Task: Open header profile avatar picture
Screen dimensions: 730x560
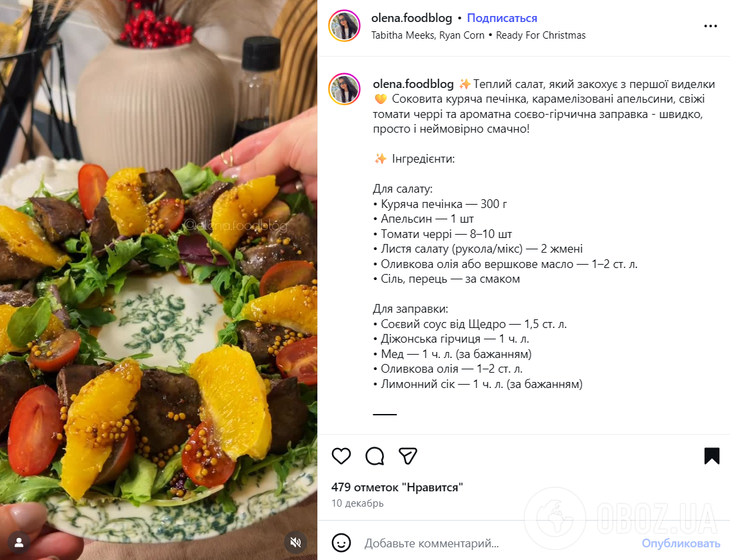Action: [345, 26]
